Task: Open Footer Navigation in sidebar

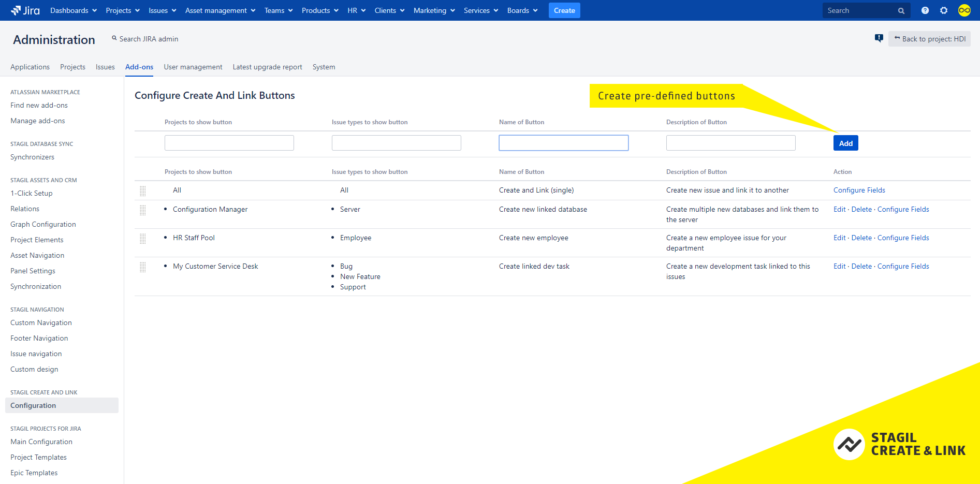Action: tap(39, 338)
